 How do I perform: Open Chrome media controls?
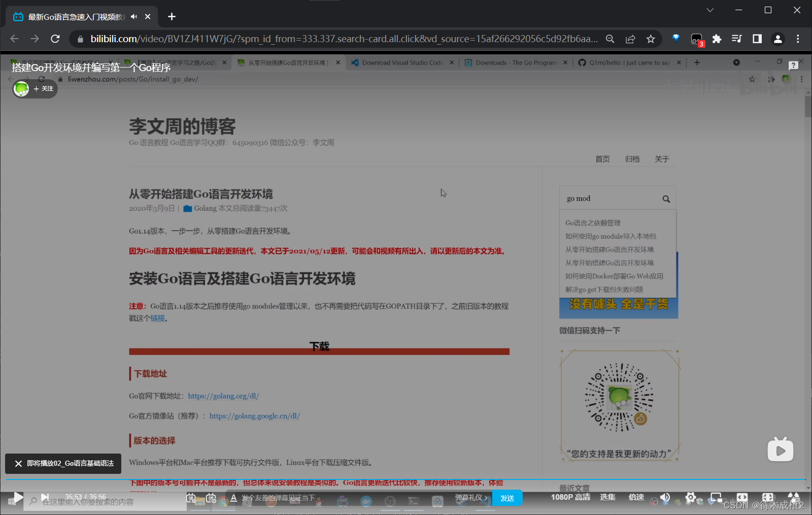pos(736,39)
